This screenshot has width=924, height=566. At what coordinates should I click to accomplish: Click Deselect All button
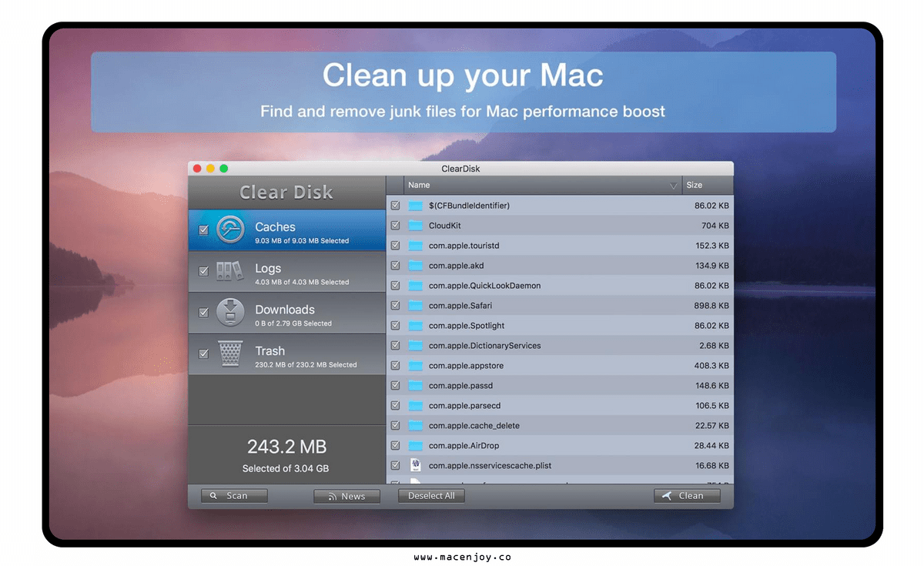pos(431,496)
